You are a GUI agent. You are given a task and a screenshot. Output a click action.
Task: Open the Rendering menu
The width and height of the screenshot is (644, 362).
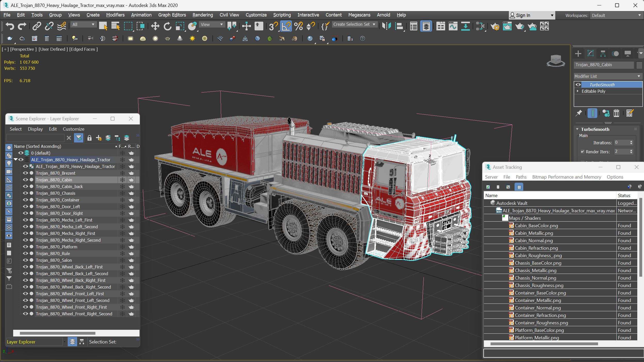pos(203,15)
